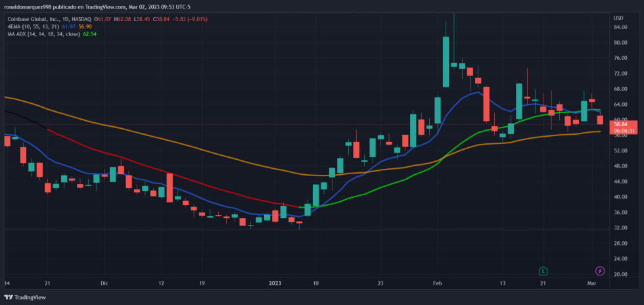The height and width of the screenshot is (305, 644).
Task: Click the 23 date label on time axis
Action: (380, 283)
